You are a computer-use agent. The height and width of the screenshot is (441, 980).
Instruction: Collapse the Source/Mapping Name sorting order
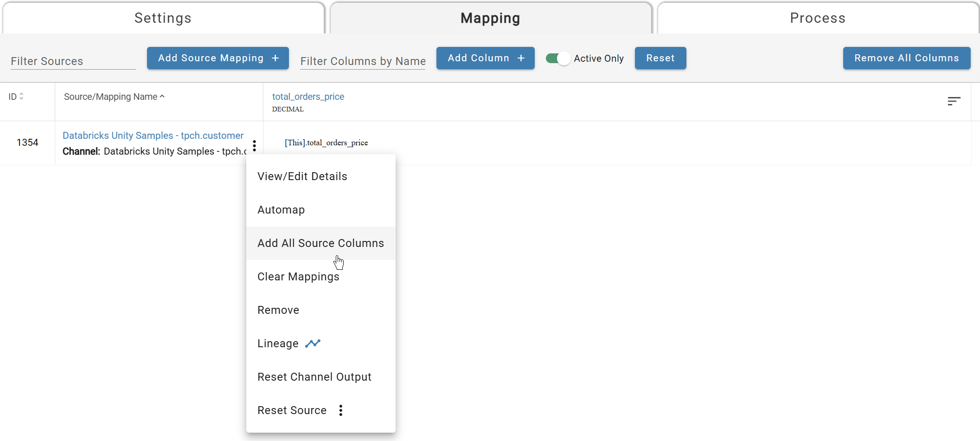(x=162, y=96)
